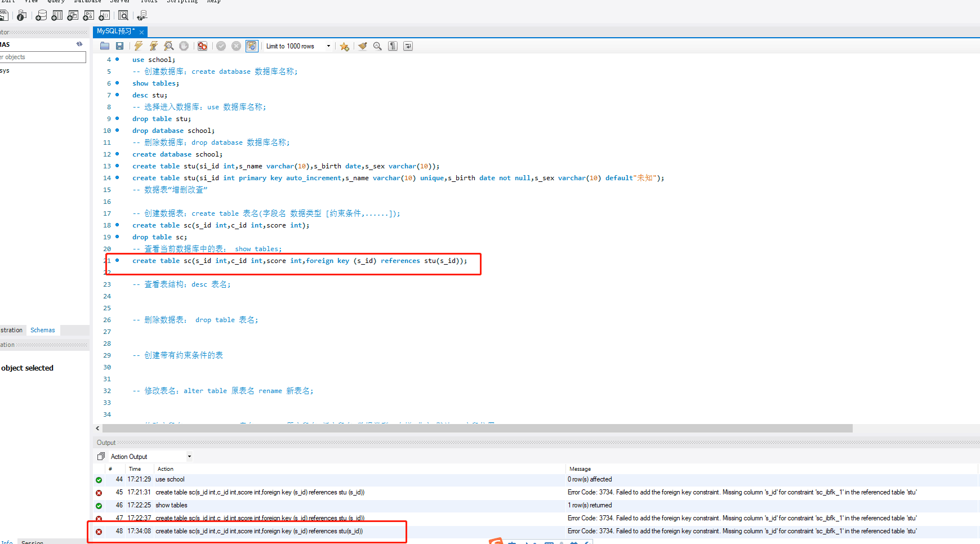Click the 'object selected' info text
The height and width of the screenshot is (544, 980).
click(x=27, y=368)
